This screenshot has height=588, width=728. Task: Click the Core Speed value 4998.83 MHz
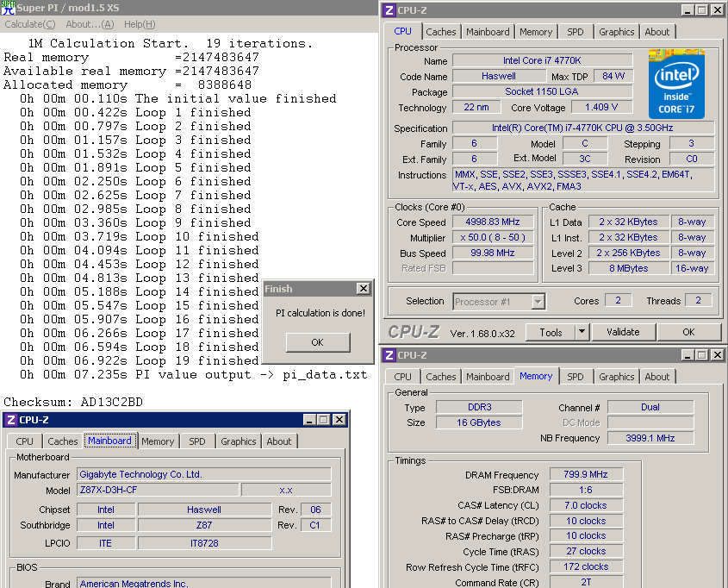[493, 222]
